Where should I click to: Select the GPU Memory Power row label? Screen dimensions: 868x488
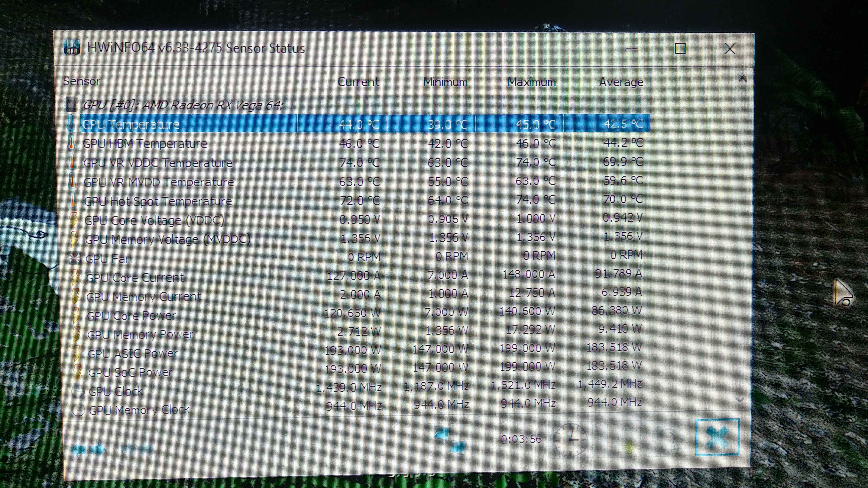pos(140,334)
